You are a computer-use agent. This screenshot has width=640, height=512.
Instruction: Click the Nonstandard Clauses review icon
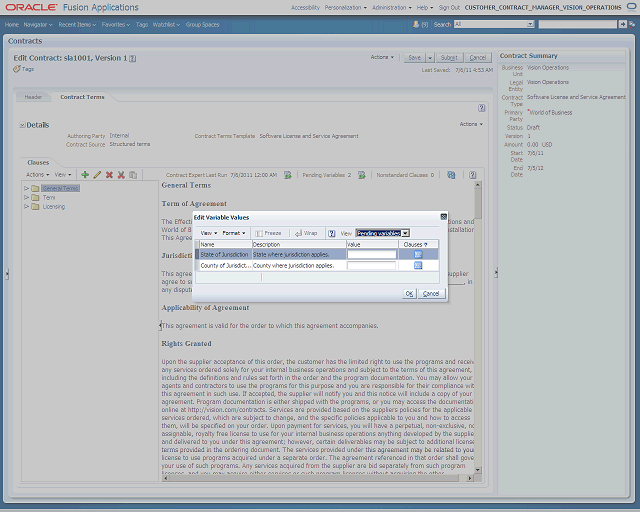click(x=451, y=175)
